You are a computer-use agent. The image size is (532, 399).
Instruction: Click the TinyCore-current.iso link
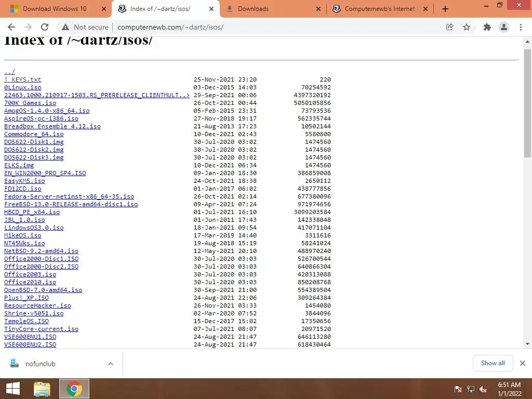pos(41,329)
